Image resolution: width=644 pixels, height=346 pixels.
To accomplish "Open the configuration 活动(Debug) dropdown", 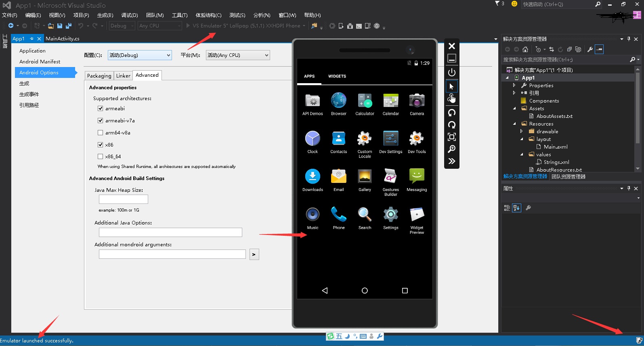I will pyautogui.click(x=140, y=55).
